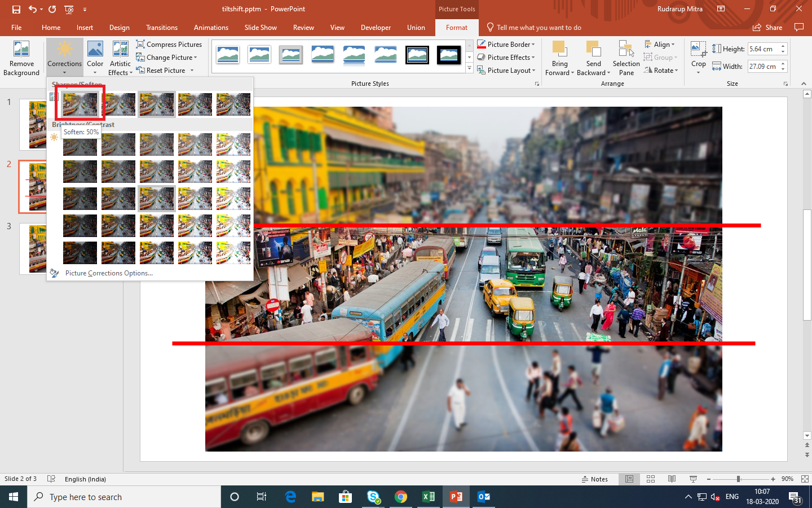Viewport: 812px width, 508px height.
Task: Click the Undo icon
Action: [33, 9]
